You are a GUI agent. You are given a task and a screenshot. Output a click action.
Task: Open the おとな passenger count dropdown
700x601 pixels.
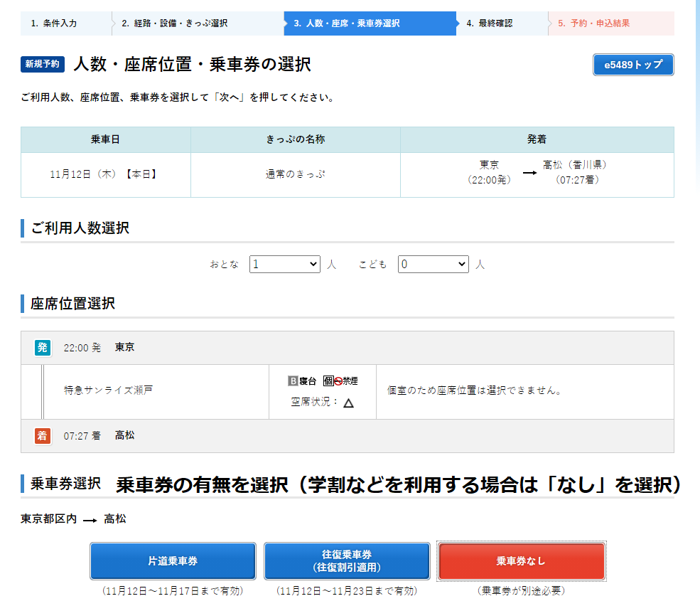coord(284,264)
